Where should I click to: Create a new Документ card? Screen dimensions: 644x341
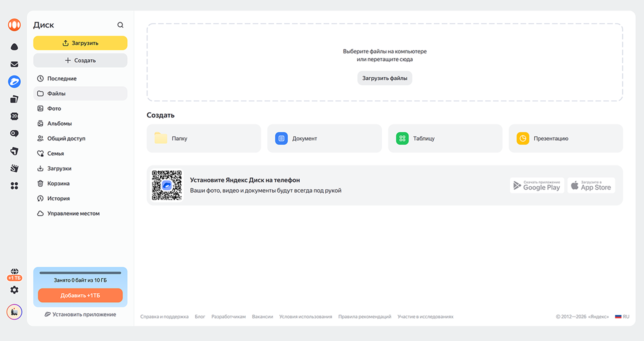325,138
